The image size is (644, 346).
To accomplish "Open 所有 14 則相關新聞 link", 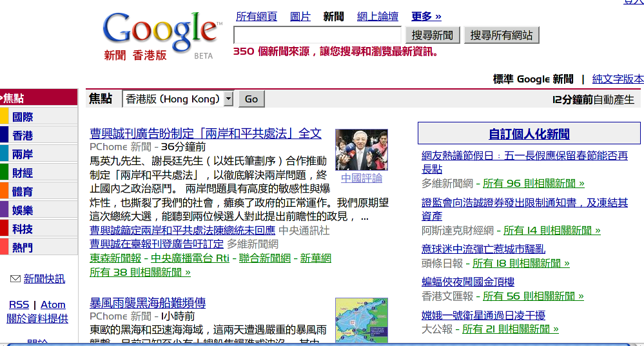I will (x=552, y=231).
